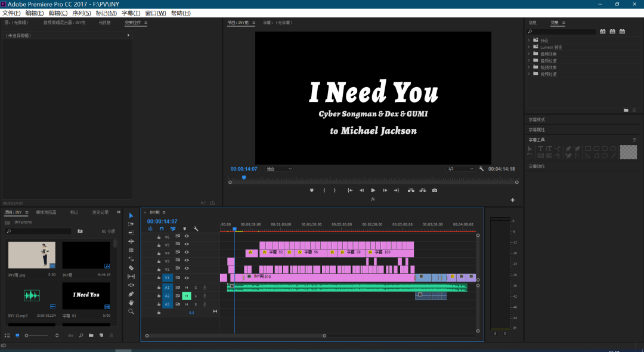Open timeline display settings wrench
644x352 pixels.
[196, 229]
